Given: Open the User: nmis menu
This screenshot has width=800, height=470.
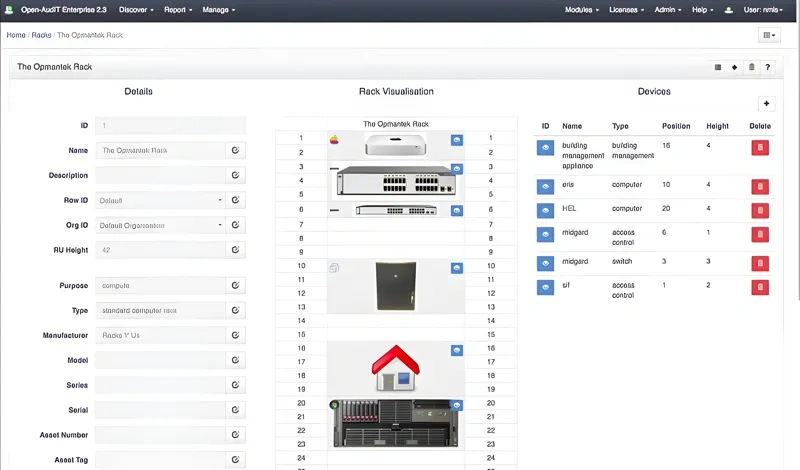Looking at the screenshot, I should click(763, 10).
